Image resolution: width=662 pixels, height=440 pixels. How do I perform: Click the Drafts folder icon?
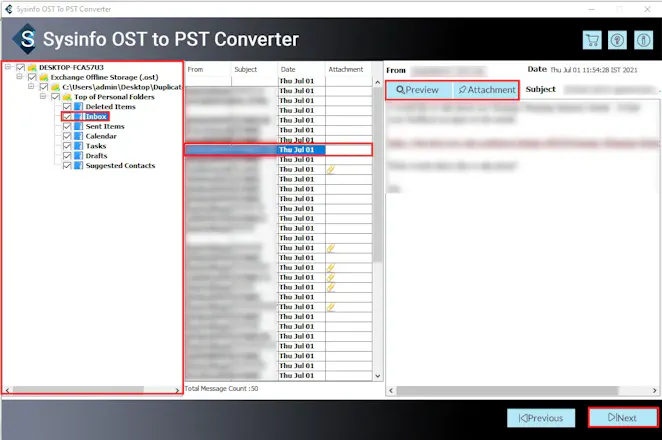[79, 156]
